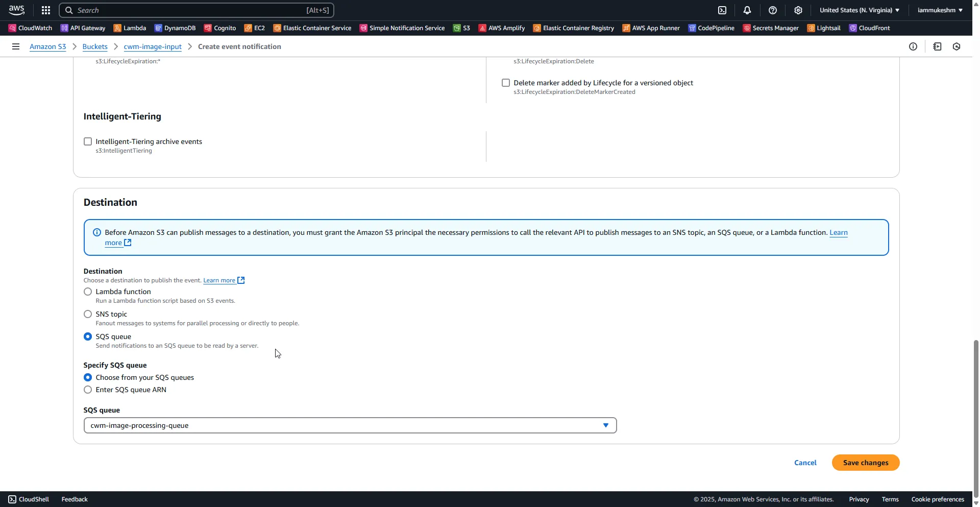Check Delete marker added by Lifecycle
The height and width of the screenshot is (507, 980).
click(505, 82)
